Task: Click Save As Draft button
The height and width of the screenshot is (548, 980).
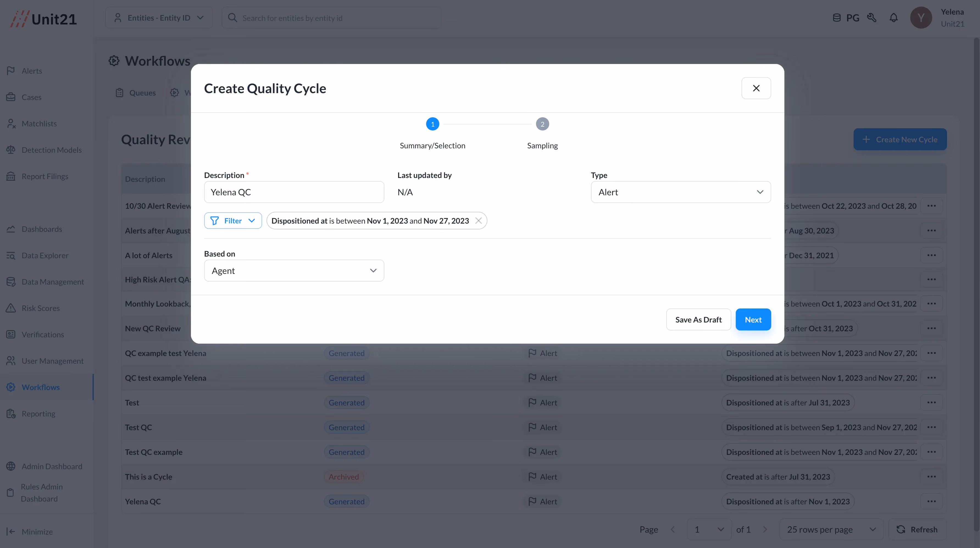Action: [698, 319]
